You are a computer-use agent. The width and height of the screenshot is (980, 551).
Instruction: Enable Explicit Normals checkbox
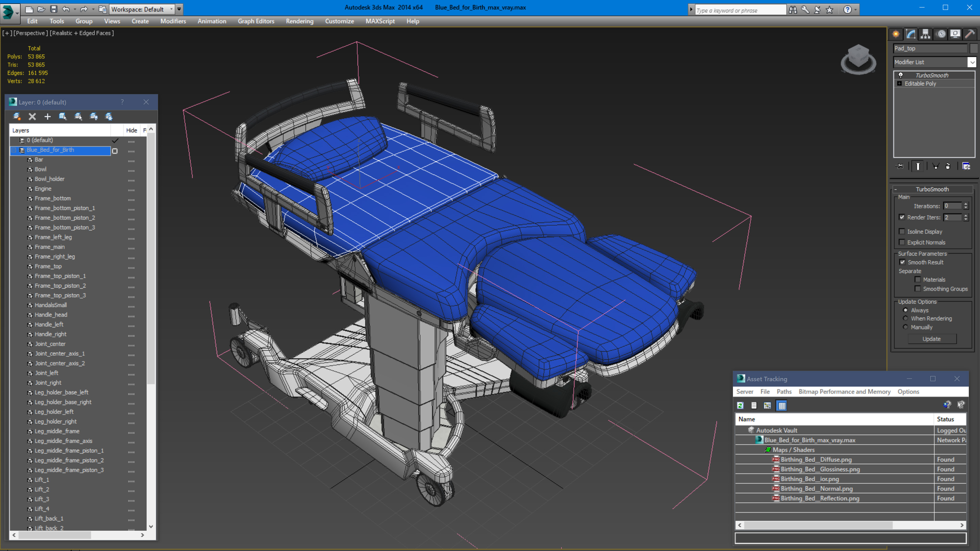902,242
